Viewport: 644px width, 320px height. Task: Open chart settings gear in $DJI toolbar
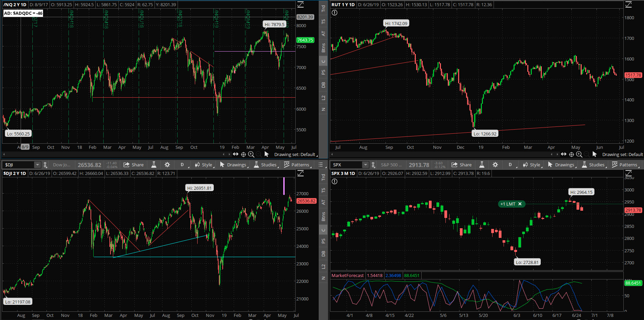(167, 165)
